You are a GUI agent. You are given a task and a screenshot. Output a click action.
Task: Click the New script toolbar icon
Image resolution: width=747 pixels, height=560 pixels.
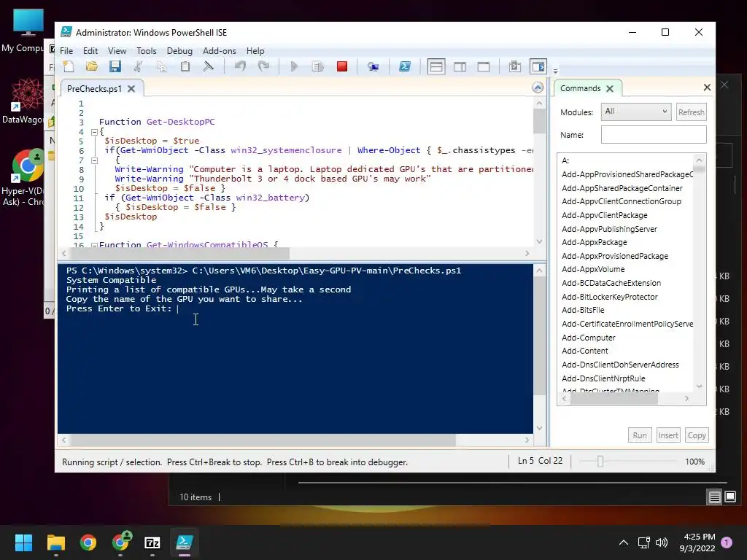69,66
